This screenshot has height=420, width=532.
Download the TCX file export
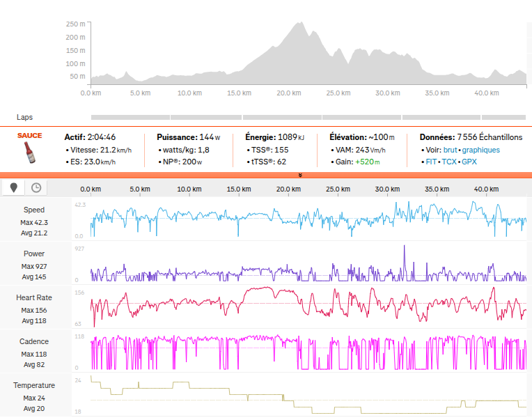[450, 162]
